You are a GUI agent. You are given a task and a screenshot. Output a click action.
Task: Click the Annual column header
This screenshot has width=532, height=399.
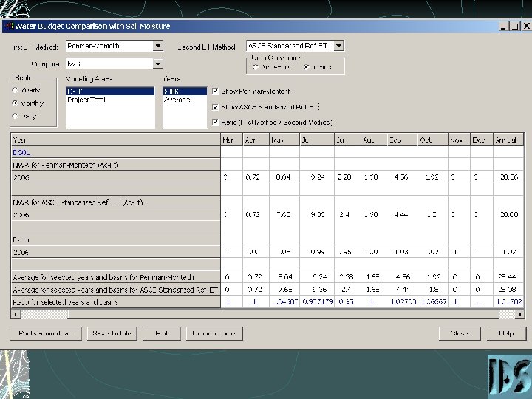(508, 140)
